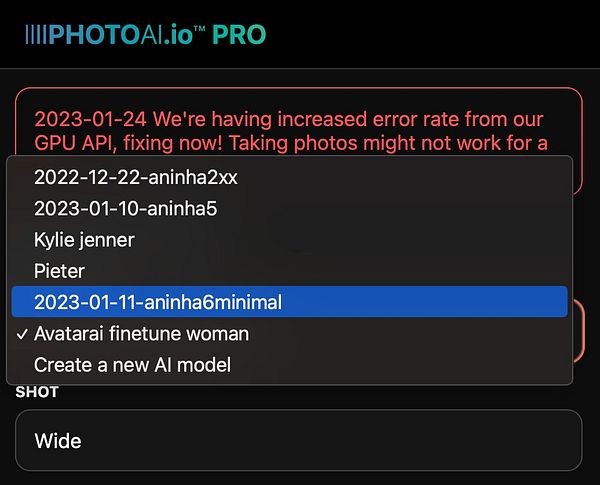Choose Create a new AI model
Screen dimensions: 600x485
point(289,365)
